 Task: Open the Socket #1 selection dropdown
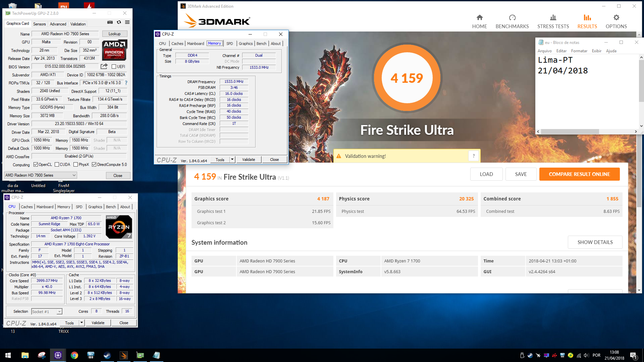pos(47,312)
